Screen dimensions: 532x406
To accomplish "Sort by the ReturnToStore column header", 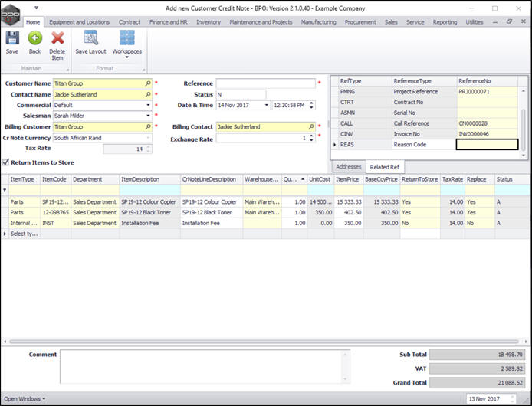I will [x=420, y=179].
